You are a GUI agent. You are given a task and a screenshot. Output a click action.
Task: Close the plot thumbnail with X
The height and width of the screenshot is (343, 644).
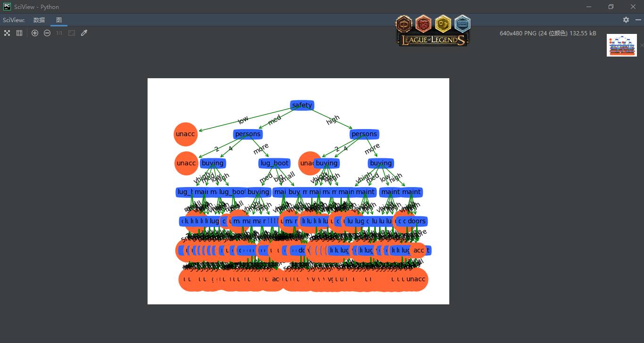pyautogui.click(x=642, y=45)
